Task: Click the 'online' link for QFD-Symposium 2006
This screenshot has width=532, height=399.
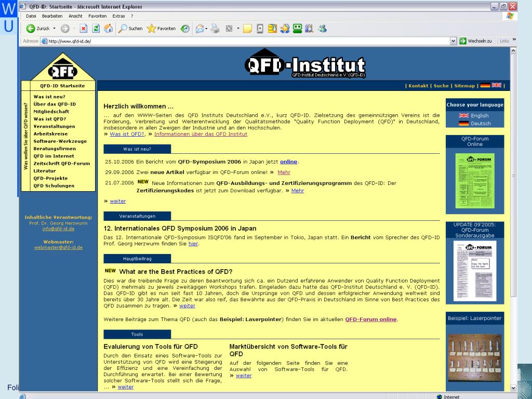Action: (289, 162)
